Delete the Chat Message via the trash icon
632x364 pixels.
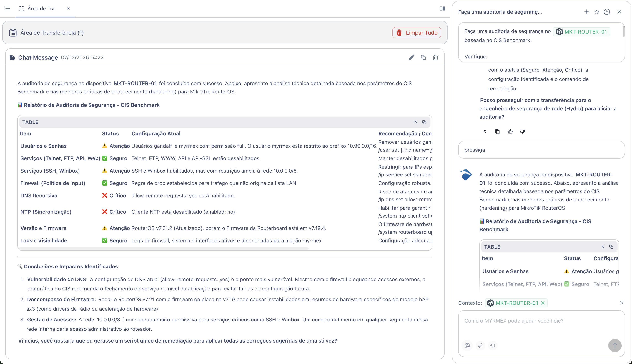435,57
